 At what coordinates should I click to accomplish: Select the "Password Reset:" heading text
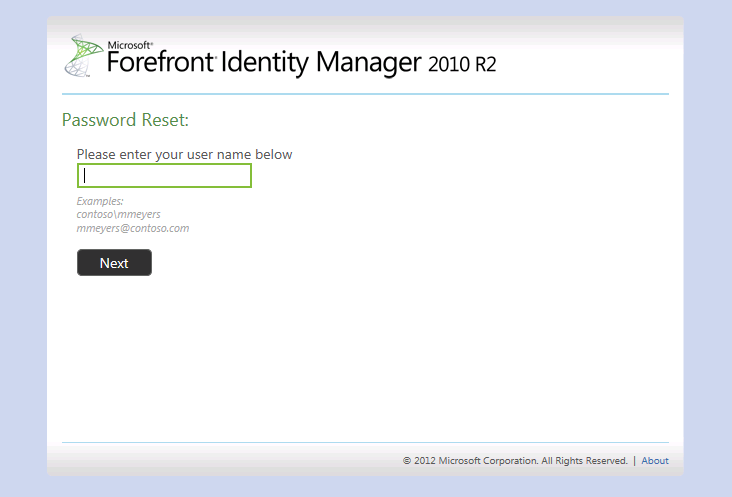coord(125,120)
